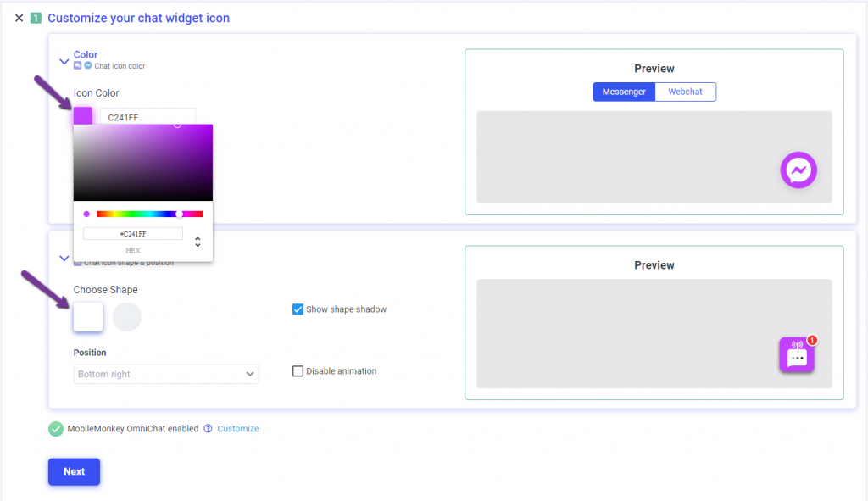Close the customize chat widget panel
This screenshot has width=868, height=501.
(x=19, y=18)
